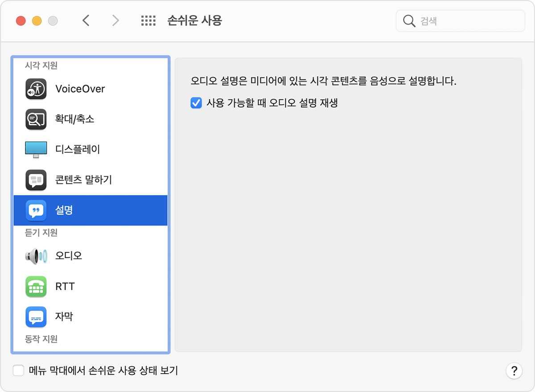Open 자막 captions settings
This screenshot has width=535, height=392.
tap(36, 316)
